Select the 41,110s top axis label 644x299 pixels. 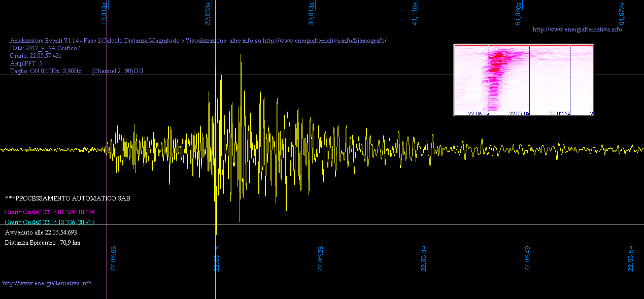pos(415,13)
